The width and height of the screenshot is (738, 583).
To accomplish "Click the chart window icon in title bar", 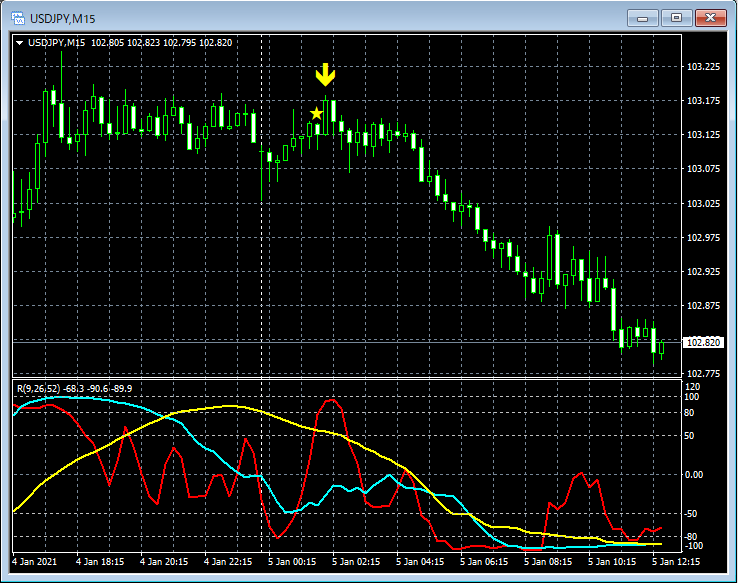I will pyautogui.click(x=17, y=18).
